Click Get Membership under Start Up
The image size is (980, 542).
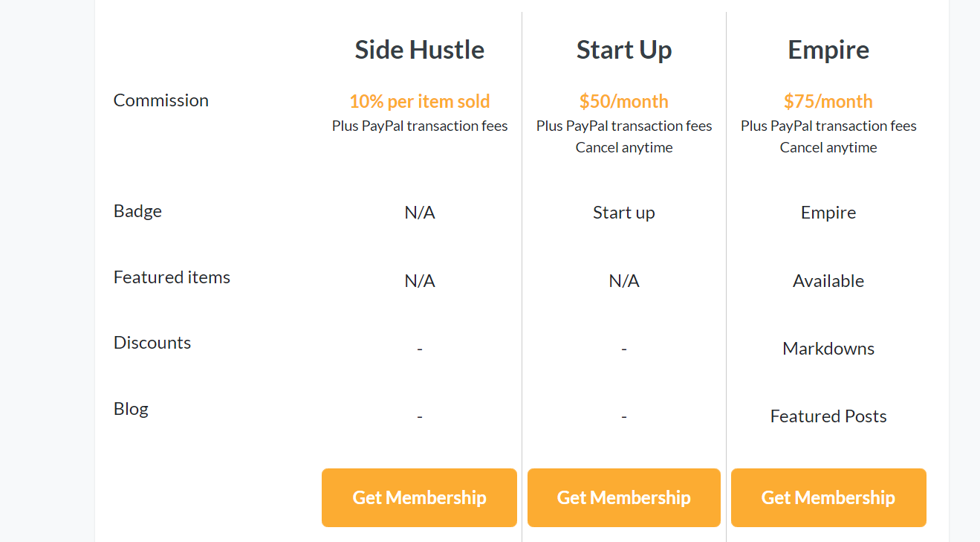point(624,497)
